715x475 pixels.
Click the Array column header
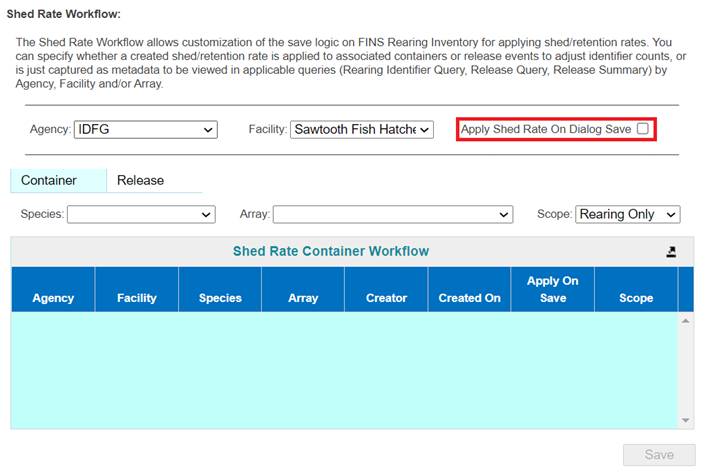point(303,298)
